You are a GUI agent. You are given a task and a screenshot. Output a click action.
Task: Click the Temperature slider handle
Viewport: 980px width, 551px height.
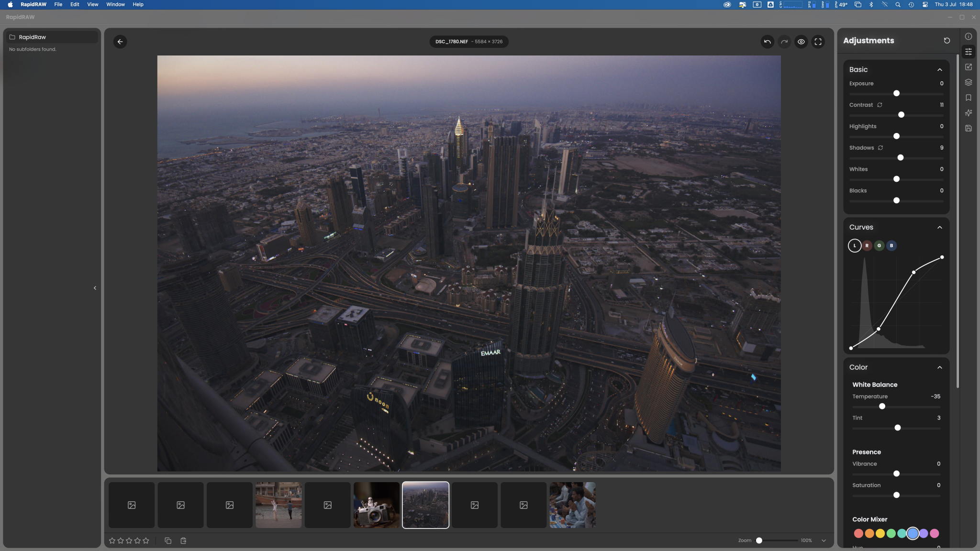[x=882, y=407]
